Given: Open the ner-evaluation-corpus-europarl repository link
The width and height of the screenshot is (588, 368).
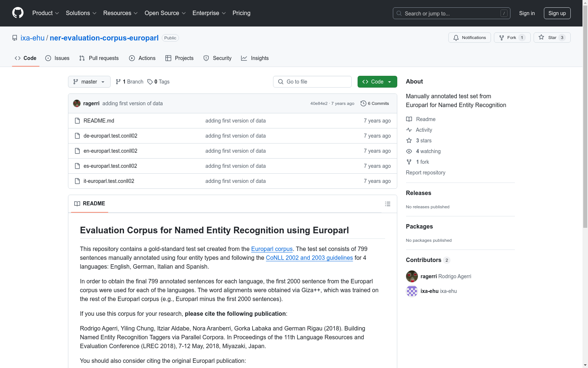Looking at the screenshot, I should (104, 38).
